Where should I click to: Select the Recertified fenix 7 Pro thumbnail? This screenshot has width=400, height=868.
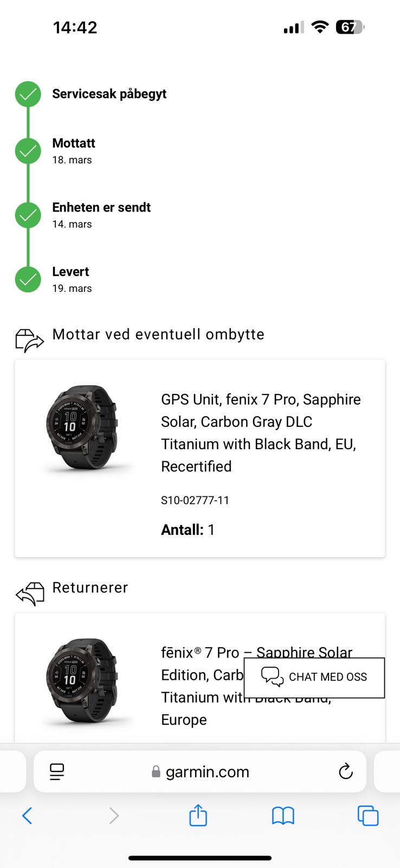[x=82, y=427]
